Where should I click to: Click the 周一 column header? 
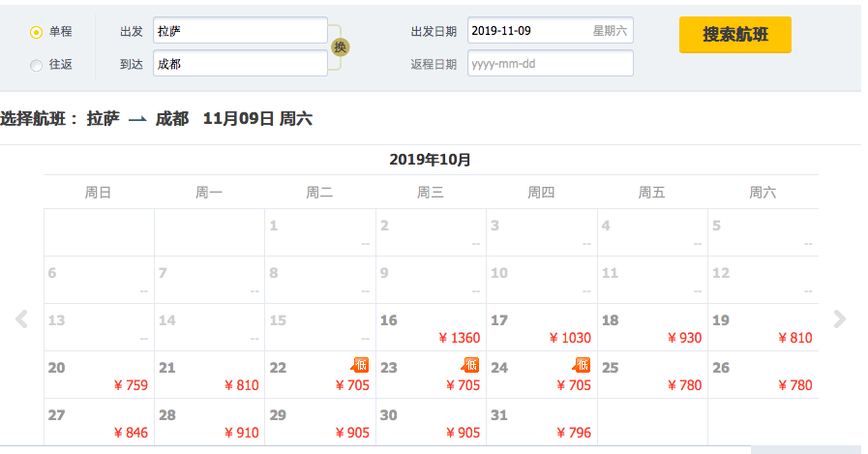209,192
